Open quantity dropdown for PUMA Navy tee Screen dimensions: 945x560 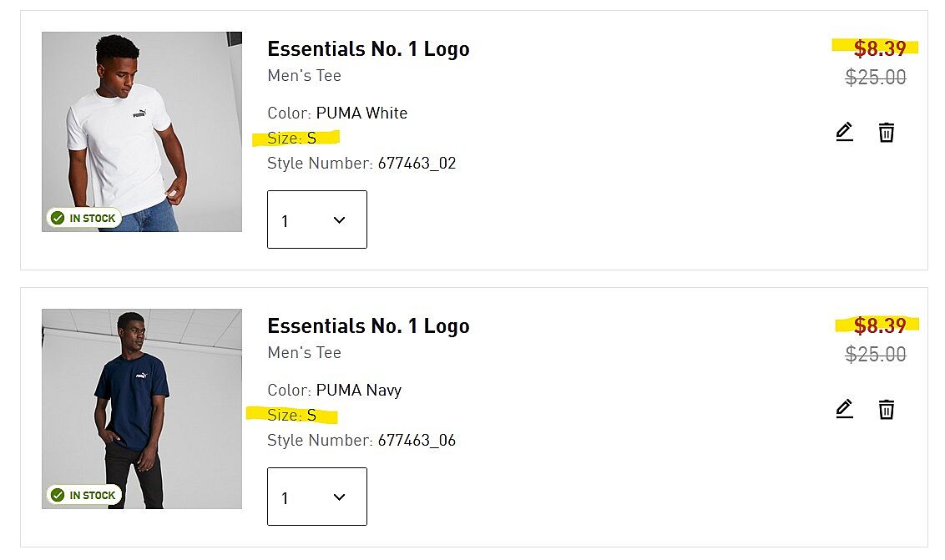pos(317,497)
